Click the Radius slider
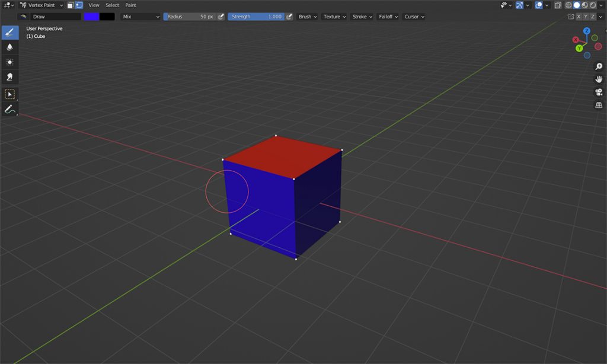Viewport: 607px width, 364px height. point(190,17)
